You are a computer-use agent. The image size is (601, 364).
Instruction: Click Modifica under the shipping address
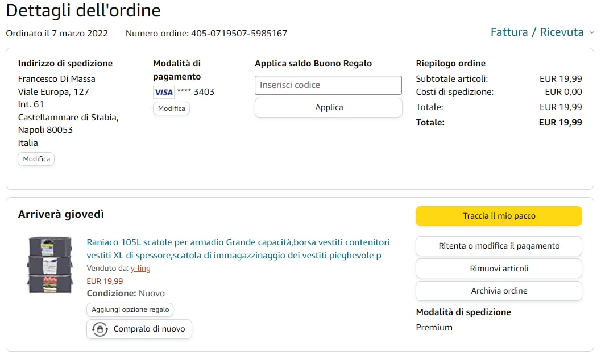click(36, 159)
